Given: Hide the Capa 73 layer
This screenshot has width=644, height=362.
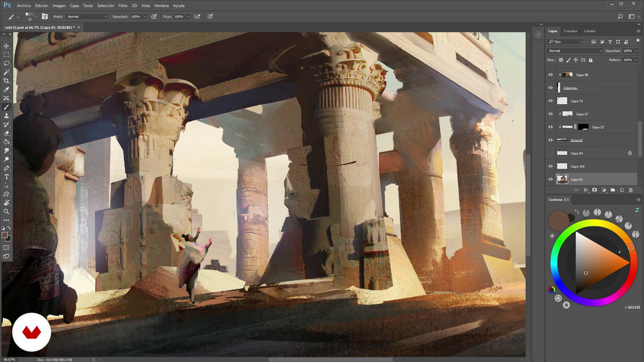Looking at the screenshot, I should [x=550, y=101].
